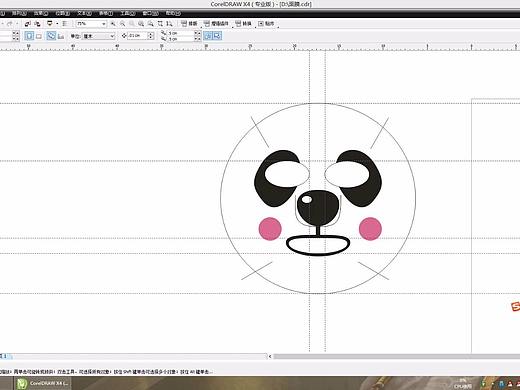Click the CorelDRAW X4 taskbar button
The height and width of the screenshot is (390, 520).
(42, 383)
